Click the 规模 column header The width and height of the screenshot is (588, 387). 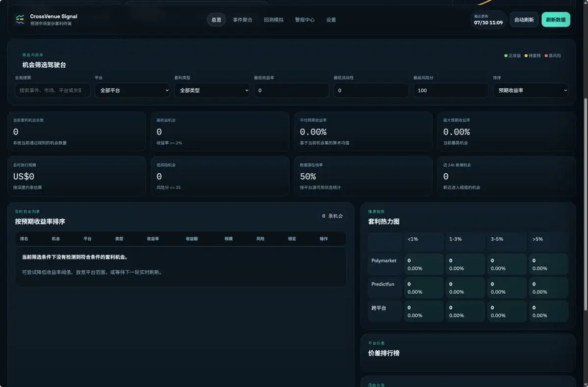click(x=229, y=239)
